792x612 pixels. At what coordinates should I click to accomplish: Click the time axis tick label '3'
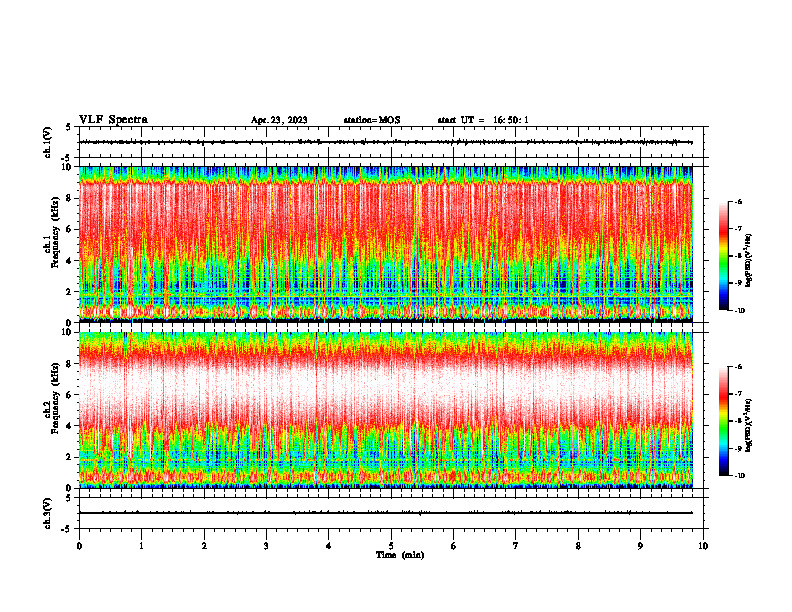(266, 546)
